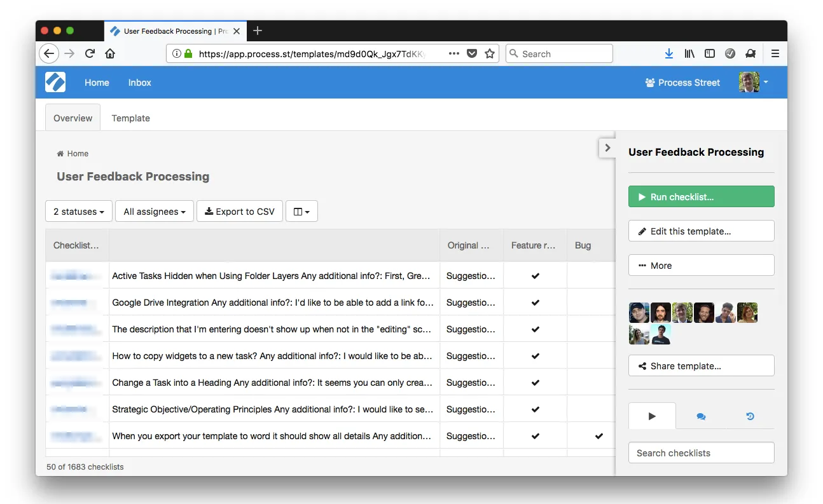
Task: Click Suggestio... cell in How to copy widgets row
Action: tap(471, 356)
